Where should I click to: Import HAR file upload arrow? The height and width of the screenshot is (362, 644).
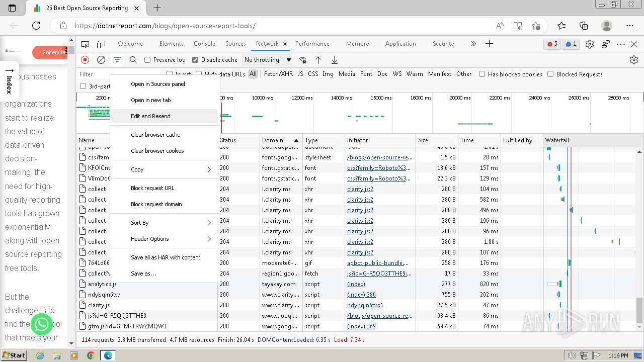click(318, 60)
